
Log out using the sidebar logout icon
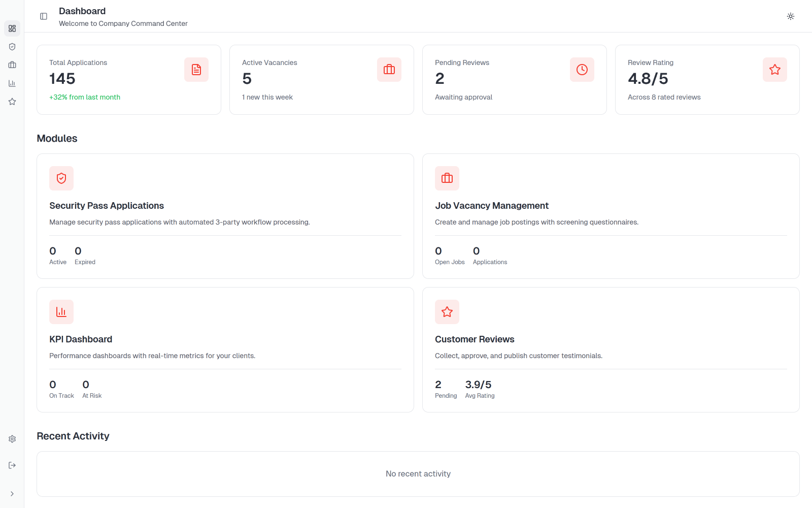coord(12,465)
